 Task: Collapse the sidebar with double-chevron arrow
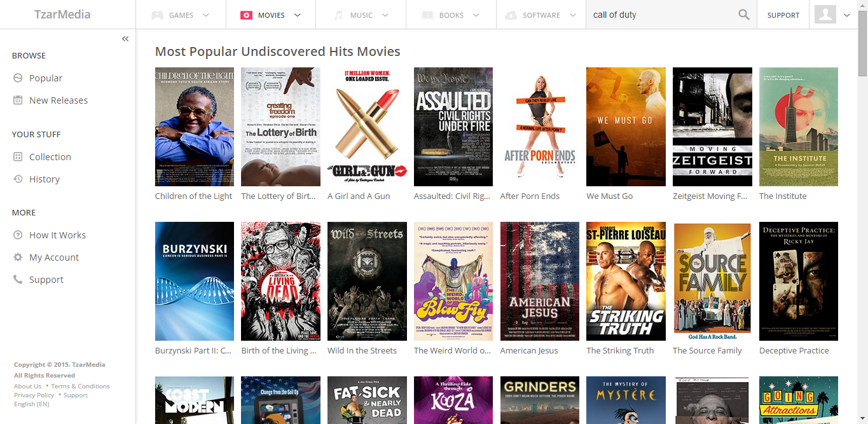point(125,39)
